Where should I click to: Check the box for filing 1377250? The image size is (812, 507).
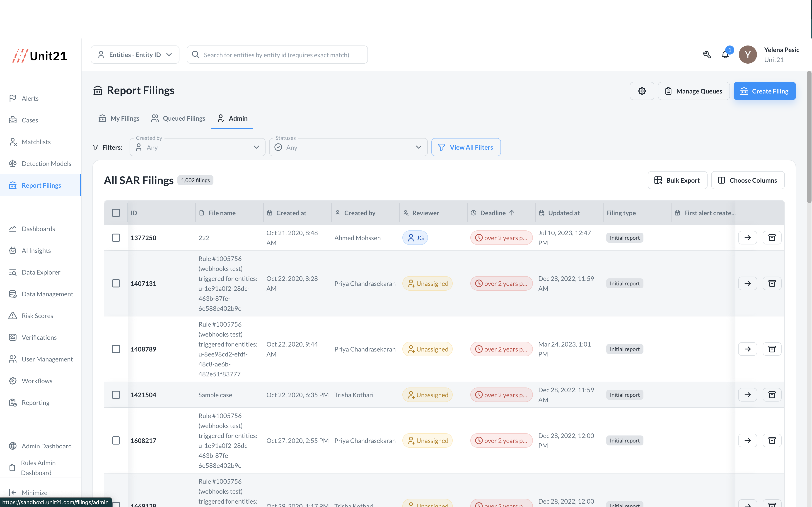click(x=116, y=238)
